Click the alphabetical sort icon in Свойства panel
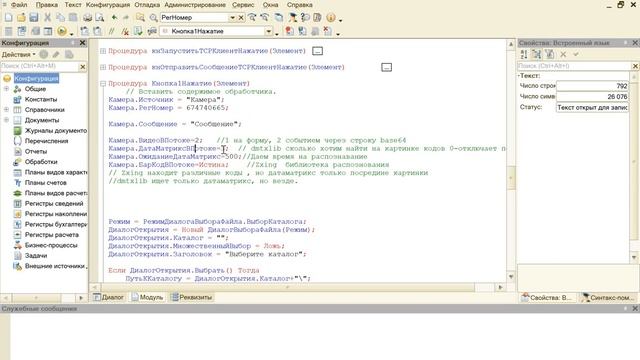Viewport: 640px width, 360px height. coord(524,54)
